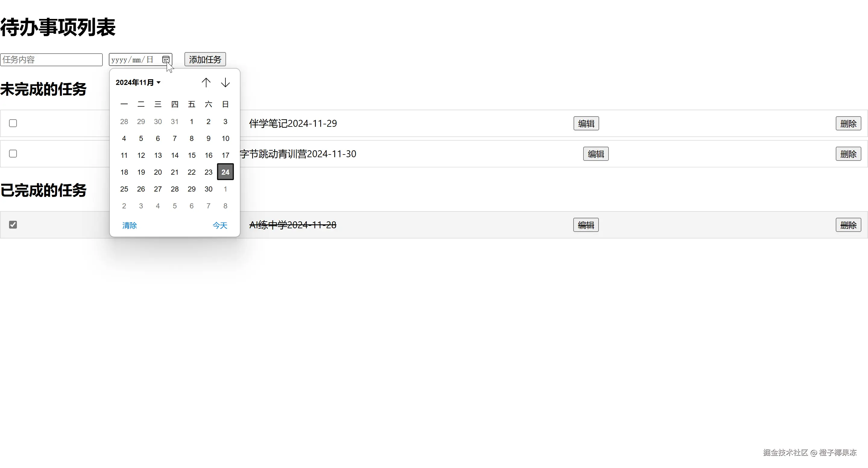Click the calendar picker icon in date field
The width and height of the screenshot is (868, 468).
[x=165, y=60]
